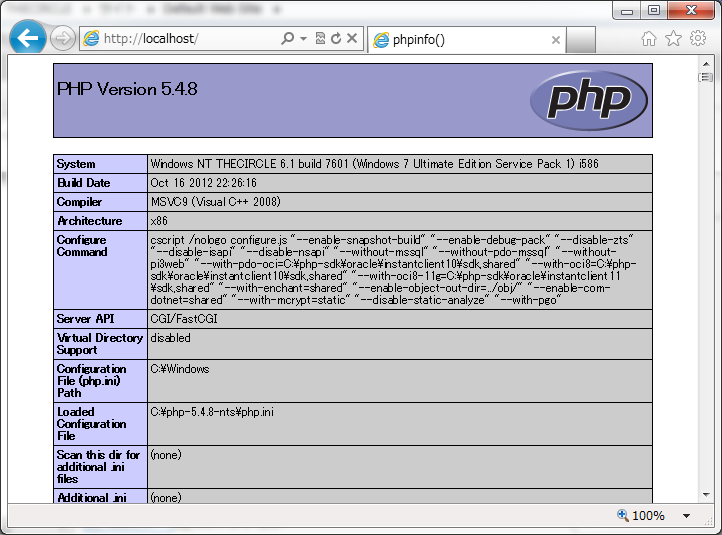Open Favorites with the star icon
The height and width of the screenshot is (535, 722).
[x=673, y=38]
